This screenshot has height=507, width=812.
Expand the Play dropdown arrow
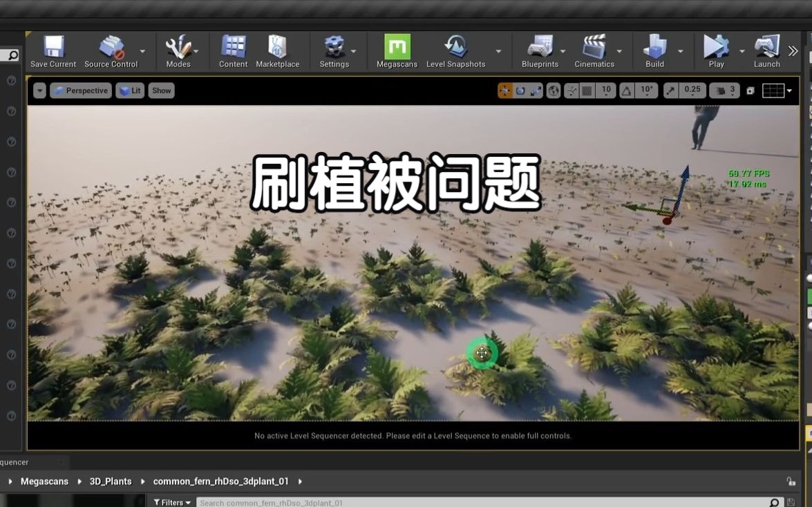[742, 51]
